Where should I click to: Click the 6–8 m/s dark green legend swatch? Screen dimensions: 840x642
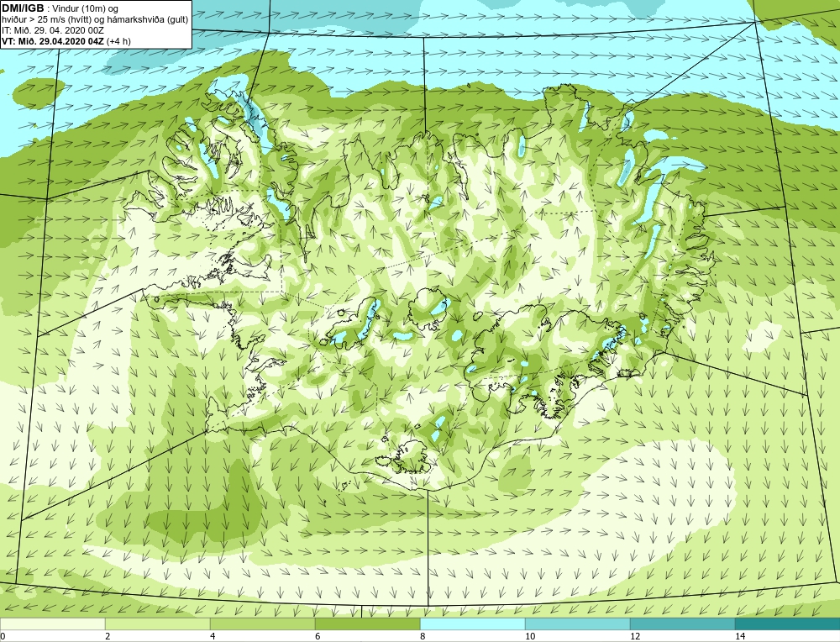(368, 624)
